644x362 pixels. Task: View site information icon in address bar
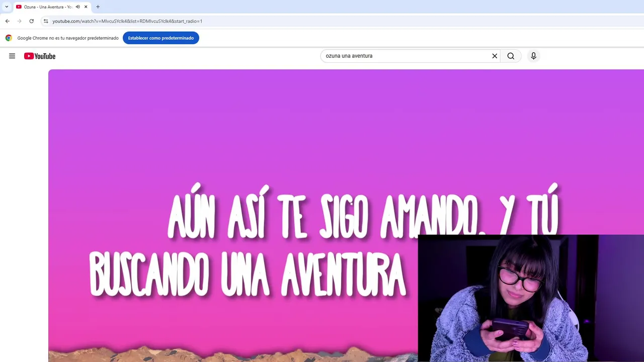click(x=46, y=21)
